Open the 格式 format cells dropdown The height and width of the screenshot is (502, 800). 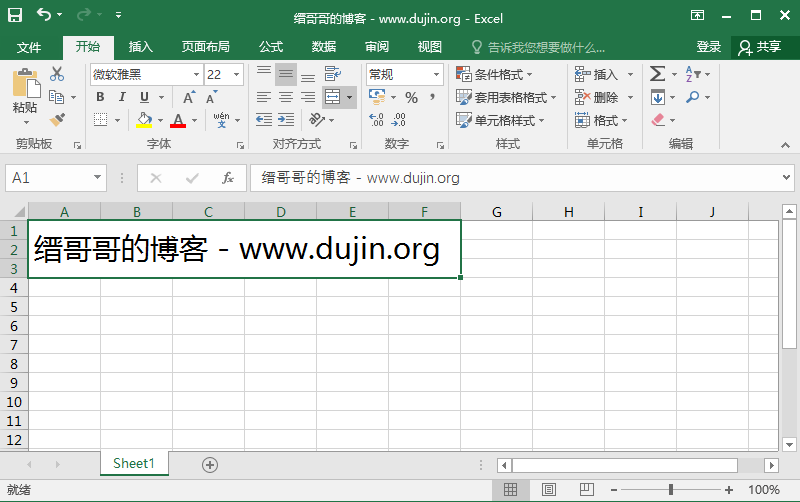pos(601,120)
